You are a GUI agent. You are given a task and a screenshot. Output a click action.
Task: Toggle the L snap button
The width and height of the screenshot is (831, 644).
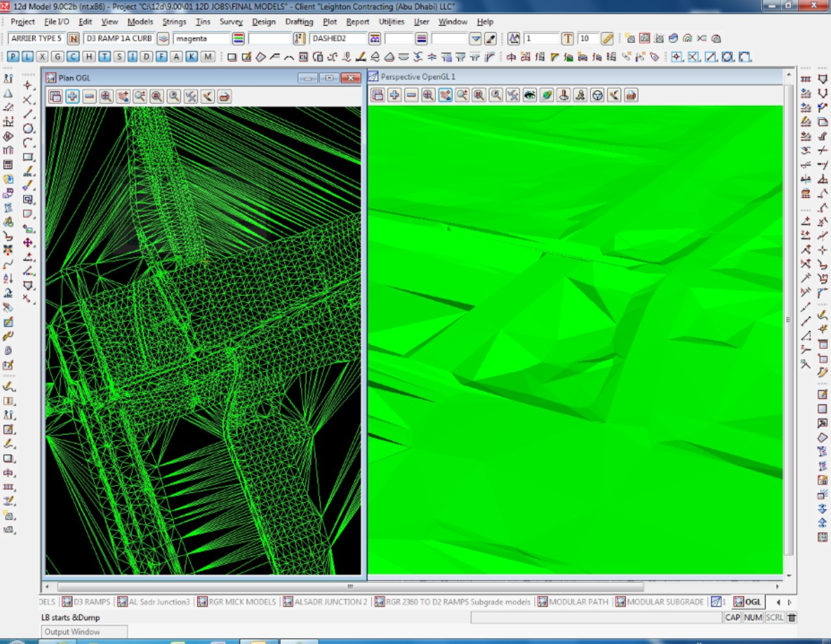[x=28, y=57]
